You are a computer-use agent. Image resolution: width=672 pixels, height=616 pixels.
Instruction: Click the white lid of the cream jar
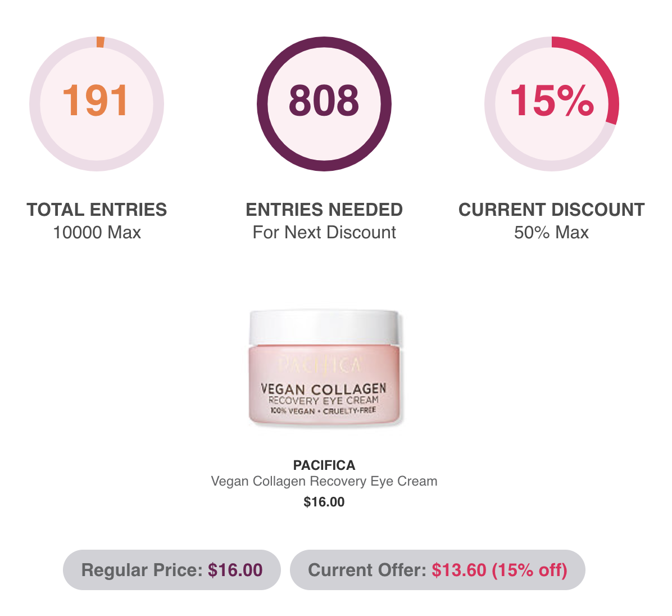[324, 328]
